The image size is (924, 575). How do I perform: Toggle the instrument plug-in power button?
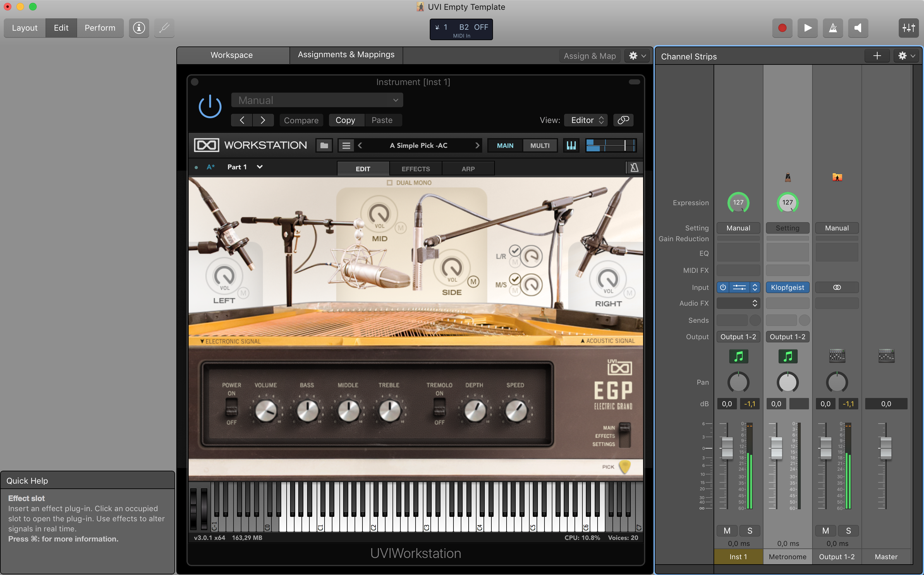click(210, 107)
